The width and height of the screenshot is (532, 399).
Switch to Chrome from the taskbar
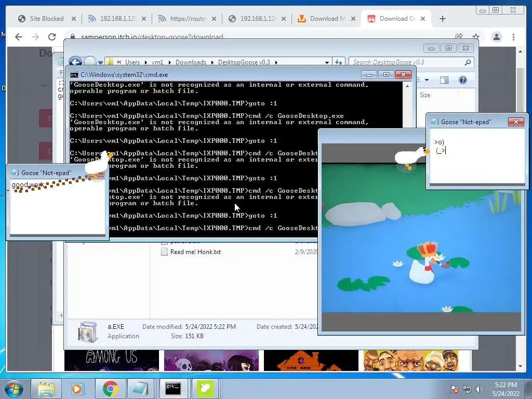pyautogui.click(x=110, y=389)
